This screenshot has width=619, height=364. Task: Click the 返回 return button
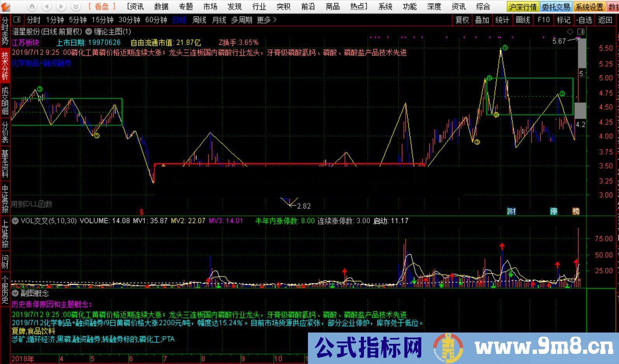605,20
